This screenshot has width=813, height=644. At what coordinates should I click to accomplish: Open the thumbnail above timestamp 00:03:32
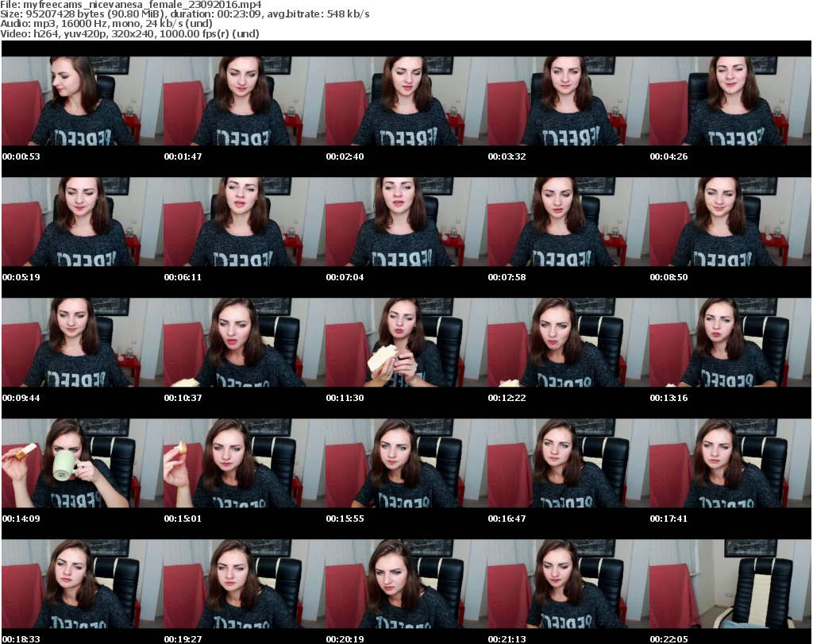click(x=568, y=101)
